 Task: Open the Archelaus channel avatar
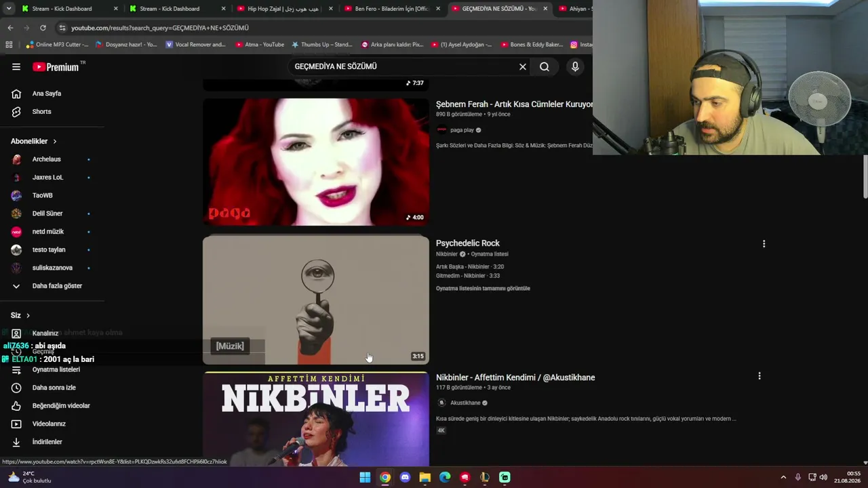pos(17,159)
